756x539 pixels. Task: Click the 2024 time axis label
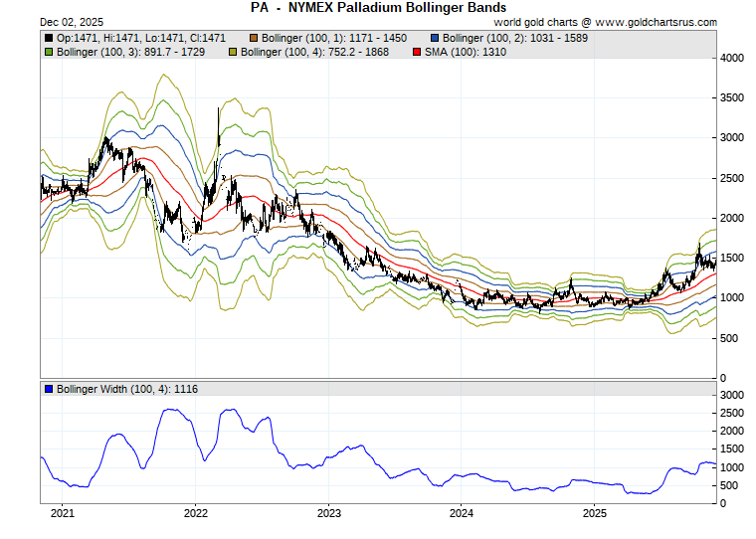pyautogui.click(x=462, y=513)
